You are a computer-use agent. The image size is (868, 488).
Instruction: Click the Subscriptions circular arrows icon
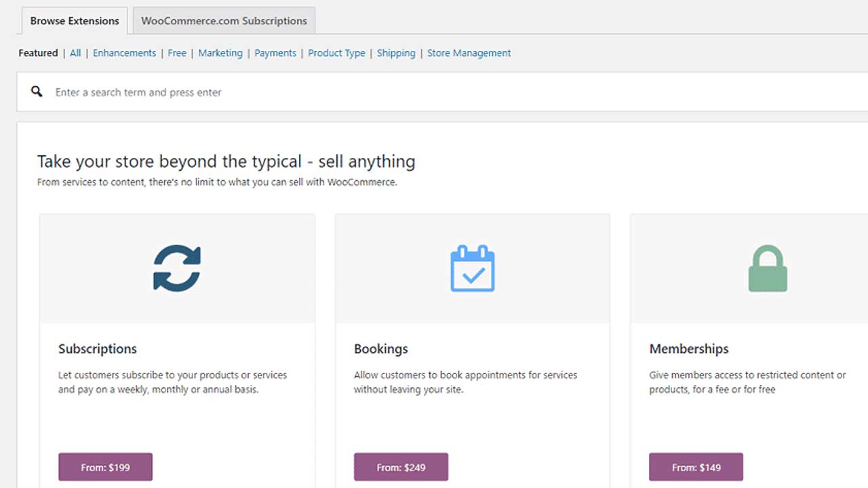coord(177,268)
